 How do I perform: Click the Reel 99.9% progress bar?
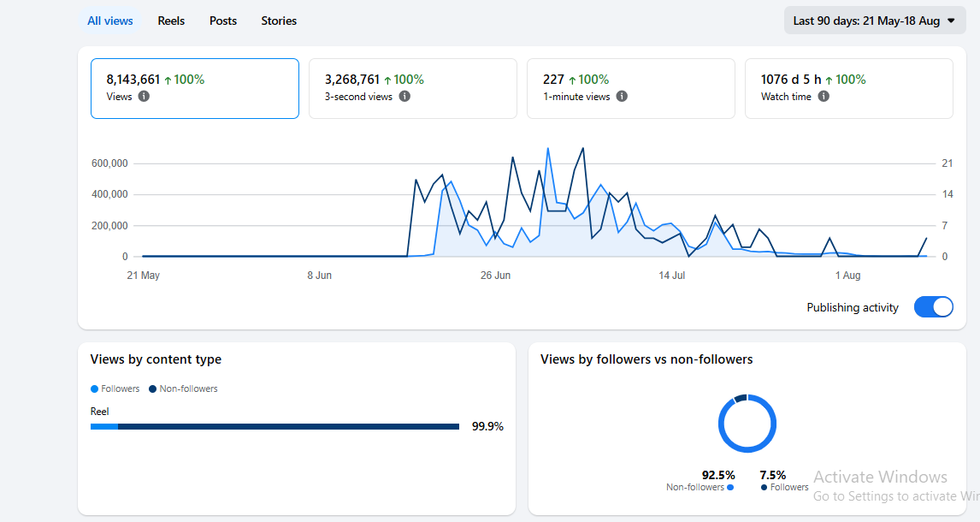coord(275,426)
